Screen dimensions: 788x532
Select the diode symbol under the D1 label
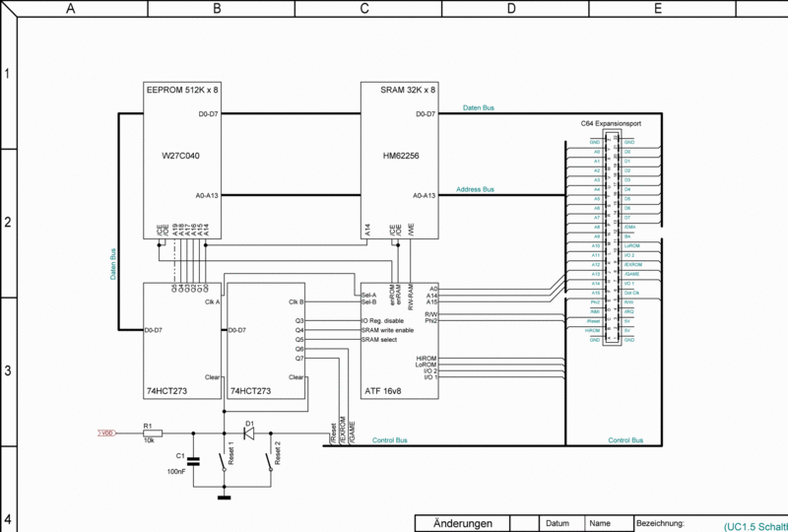[x=249, y=432]
